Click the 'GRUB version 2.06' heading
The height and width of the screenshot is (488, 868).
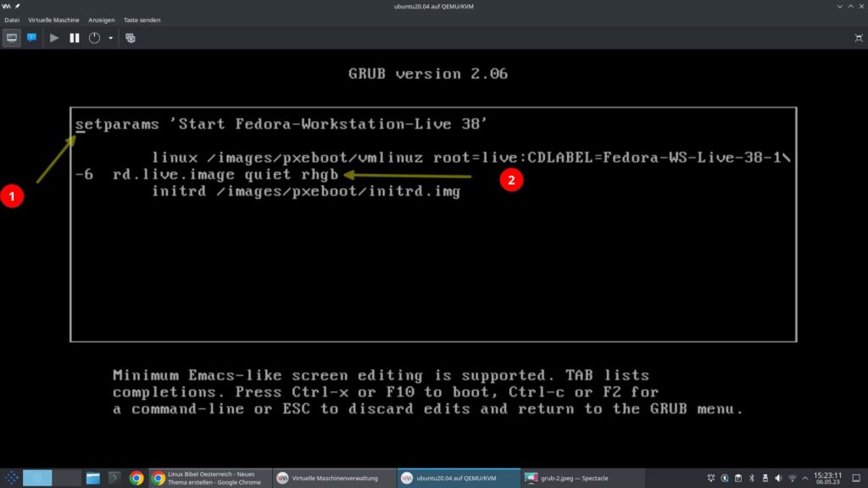click(428, 74)
